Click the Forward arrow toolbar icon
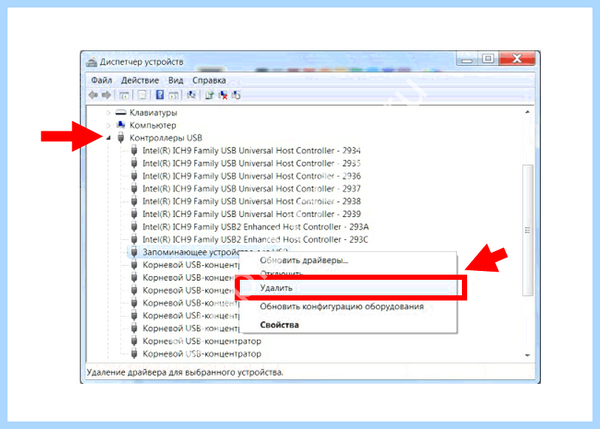 click(106, 95)
